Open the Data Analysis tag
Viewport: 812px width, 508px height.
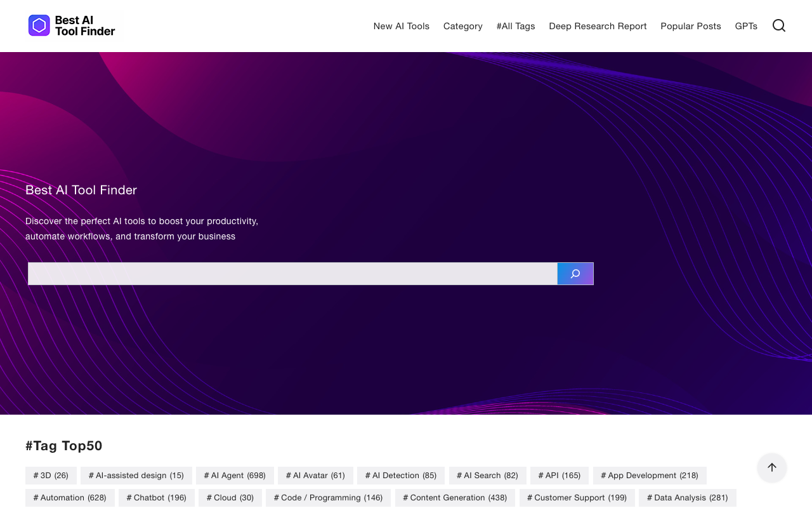pyautogui.click(x=687, y=497)
